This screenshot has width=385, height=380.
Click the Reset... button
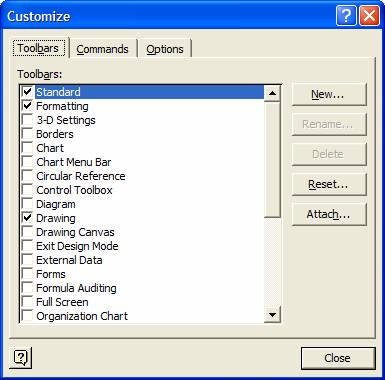coord(329,184)
